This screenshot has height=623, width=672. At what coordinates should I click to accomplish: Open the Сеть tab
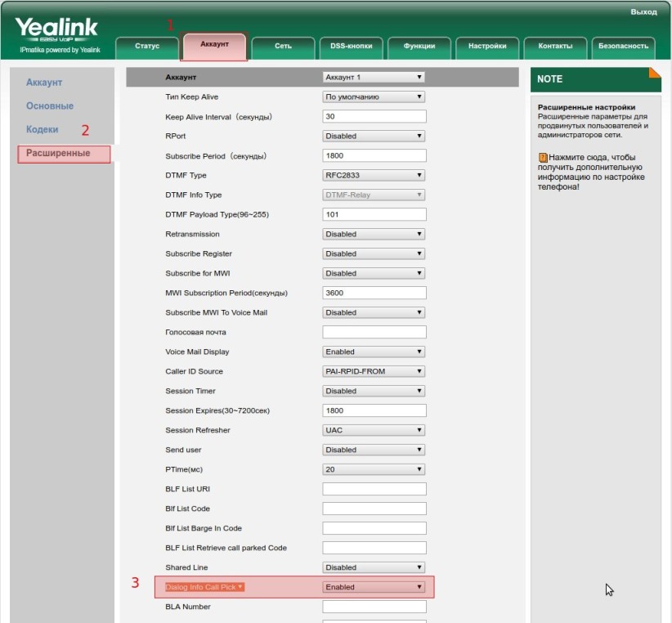284,47
